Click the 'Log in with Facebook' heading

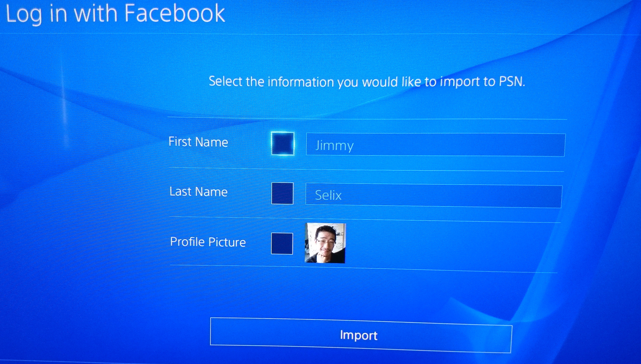point(115,14)
